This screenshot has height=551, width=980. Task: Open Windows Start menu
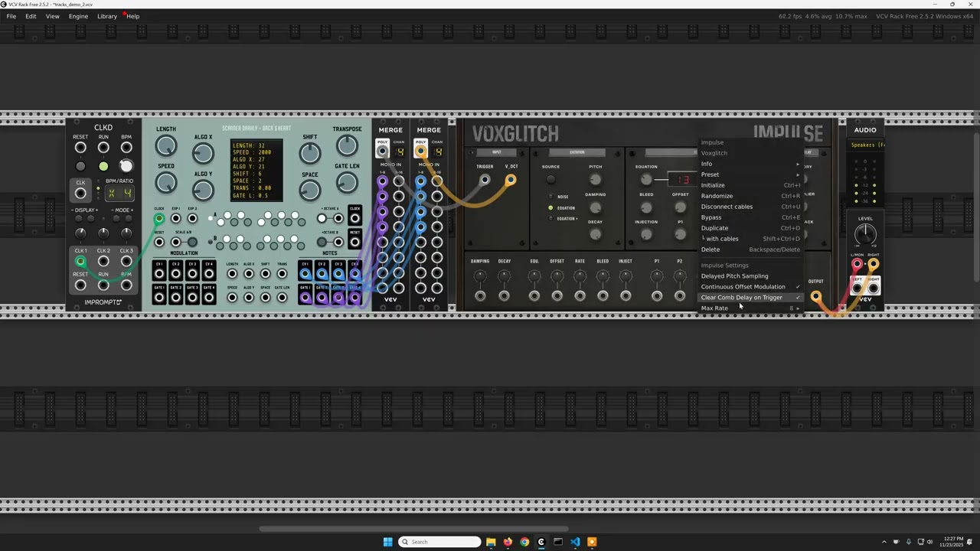(x=387, y=542)
